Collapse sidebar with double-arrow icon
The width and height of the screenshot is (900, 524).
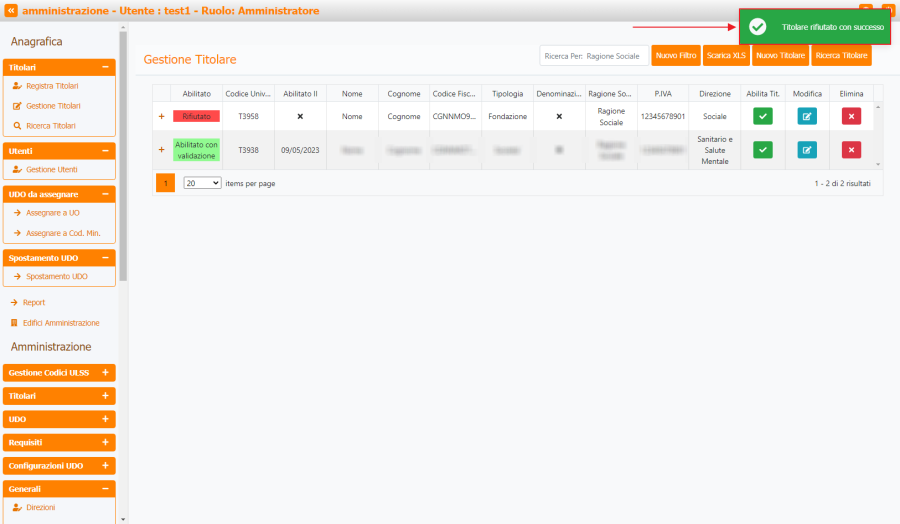coord(11,11)
